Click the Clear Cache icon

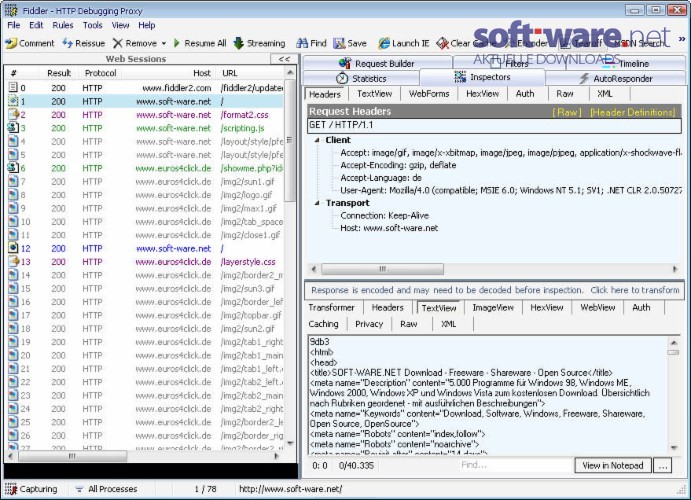(442, 43)
